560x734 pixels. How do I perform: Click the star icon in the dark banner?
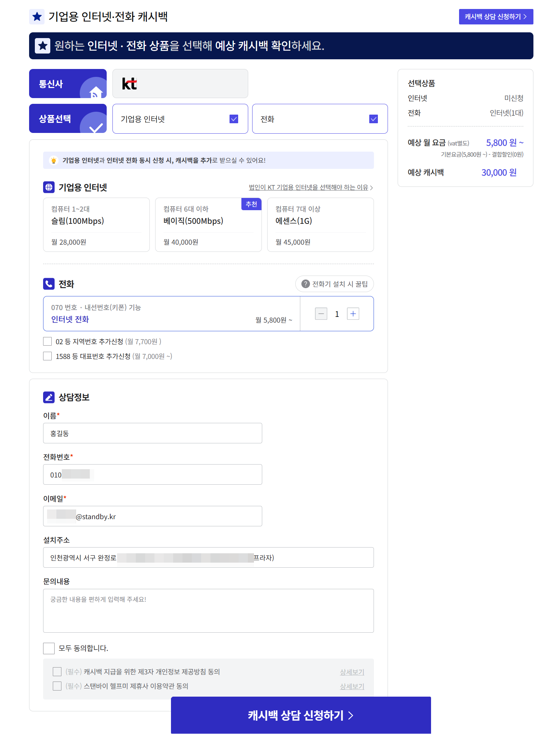(42, 46)
